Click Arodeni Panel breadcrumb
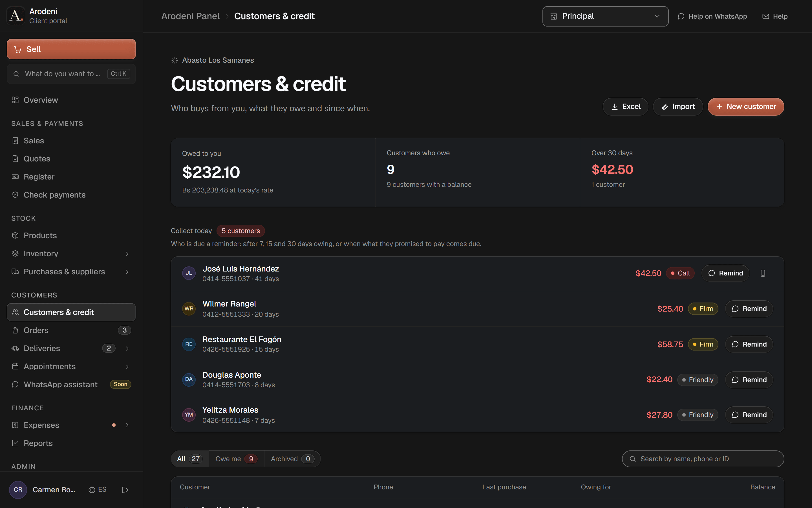This screenshot has height=508, width=812. [190, 16]
